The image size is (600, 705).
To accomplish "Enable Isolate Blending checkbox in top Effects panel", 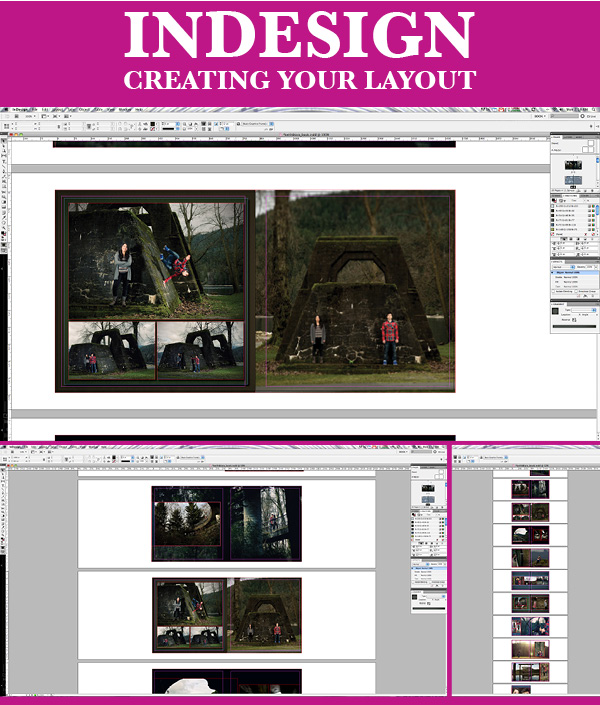I will pyautogui.click(x=553, y=291).
